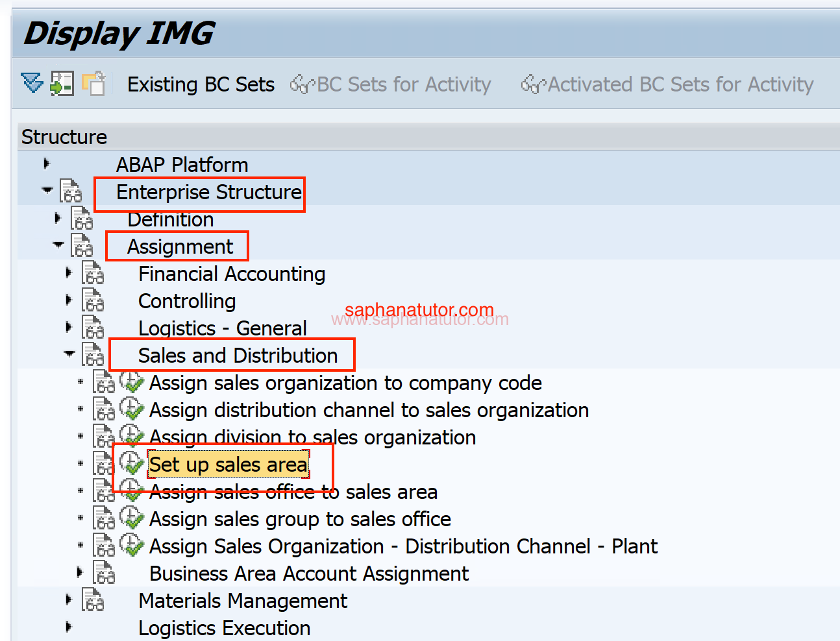Open documentation for Assign sales organization to company code
The image size is (840, 641).
pos(104,382)
